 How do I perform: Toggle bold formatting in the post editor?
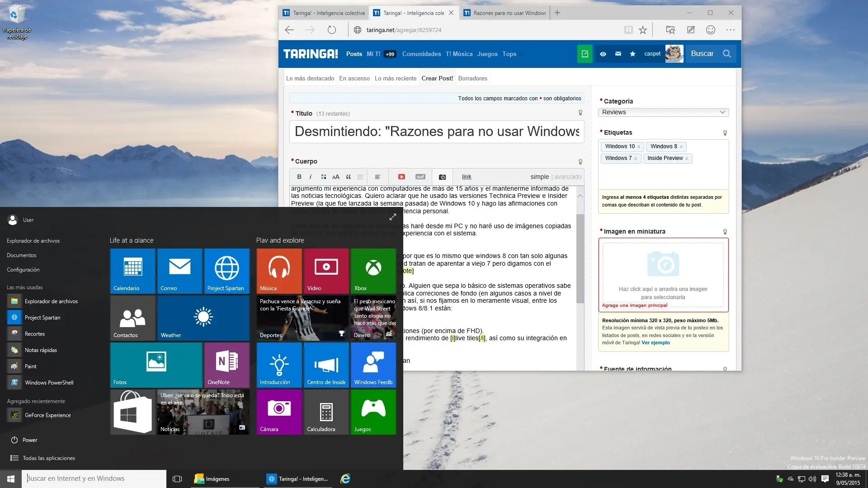point(299,177)
